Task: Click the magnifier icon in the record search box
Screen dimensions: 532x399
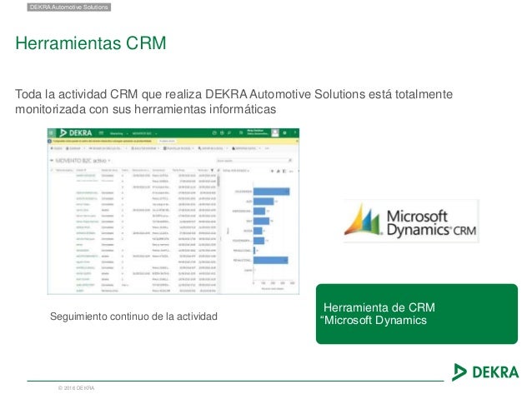Action: tap(290, 161)
